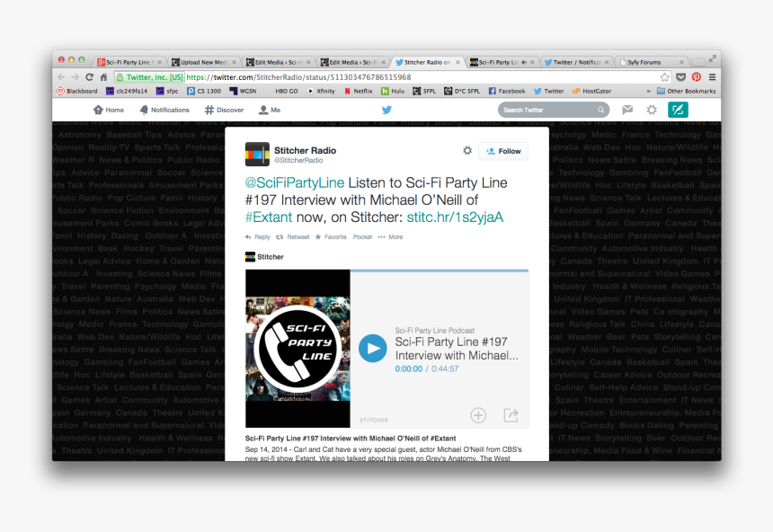The image size is (773, 532).
Task: Switch to the Syfy Forums tab
Action: (652, 62)
